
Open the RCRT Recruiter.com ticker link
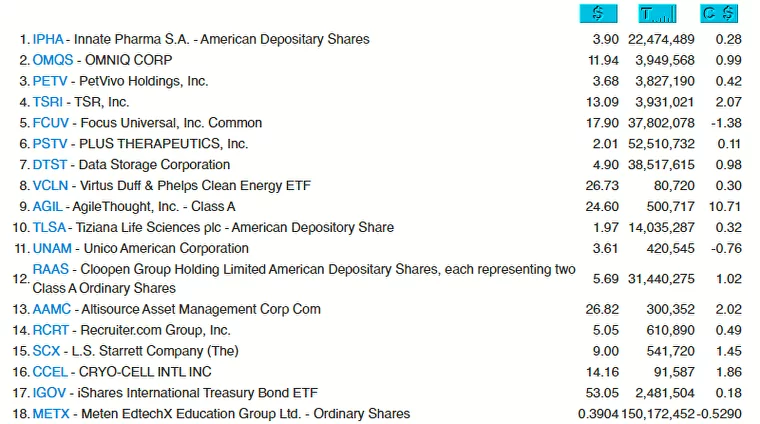point(51,330)
